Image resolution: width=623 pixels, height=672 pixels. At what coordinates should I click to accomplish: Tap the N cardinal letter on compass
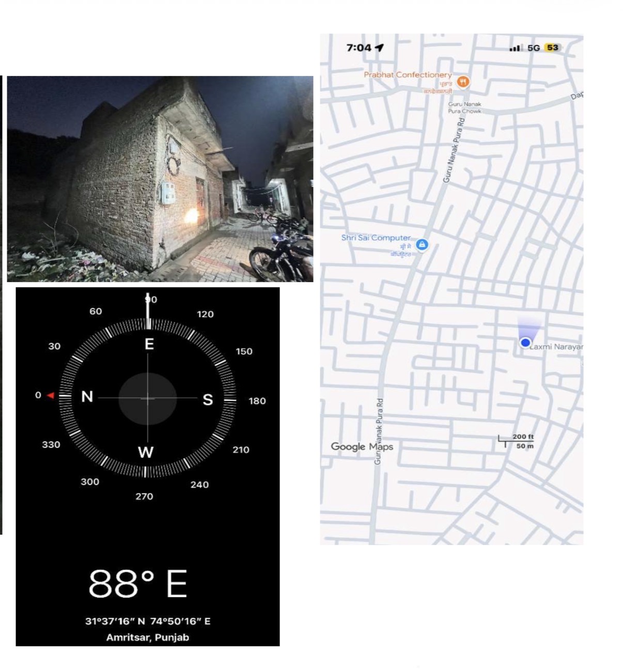point(87,396)
